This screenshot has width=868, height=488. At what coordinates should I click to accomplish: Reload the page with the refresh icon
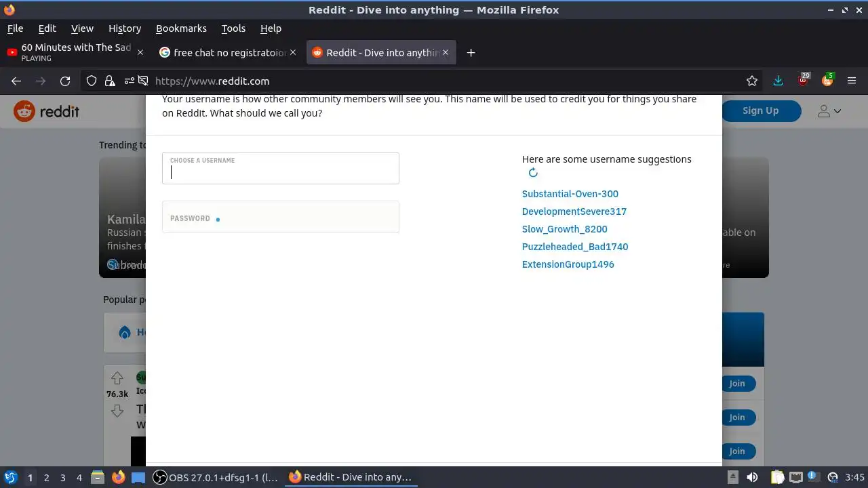pyautogui.click(x=65, y=81)
